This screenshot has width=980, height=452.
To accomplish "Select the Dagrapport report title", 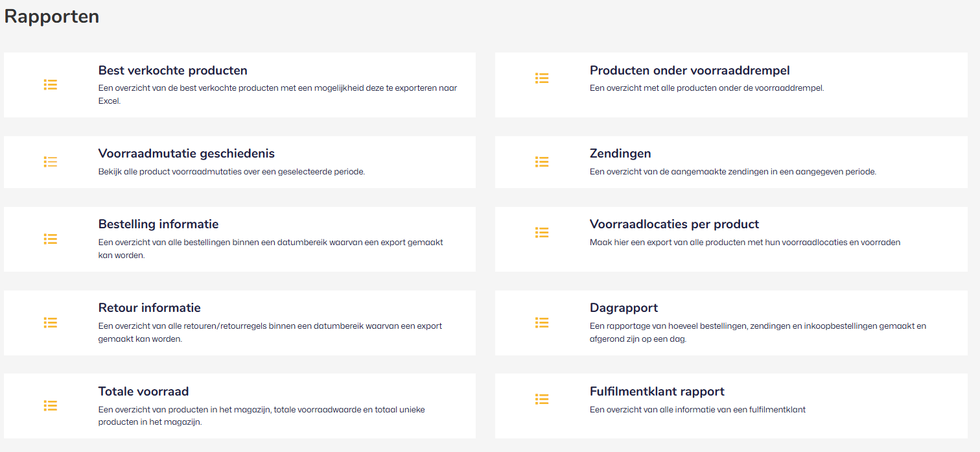I will click(x=624, y=308).
